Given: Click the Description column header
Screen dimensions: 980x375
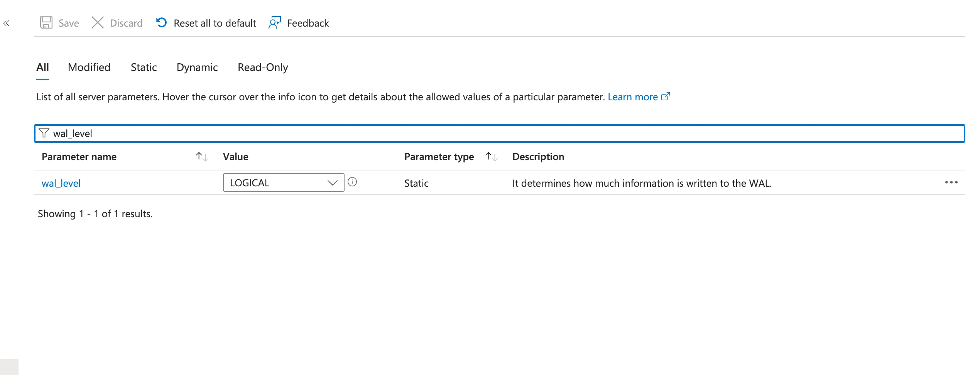Looking at the screenshot, I should (x=538, y=157).
